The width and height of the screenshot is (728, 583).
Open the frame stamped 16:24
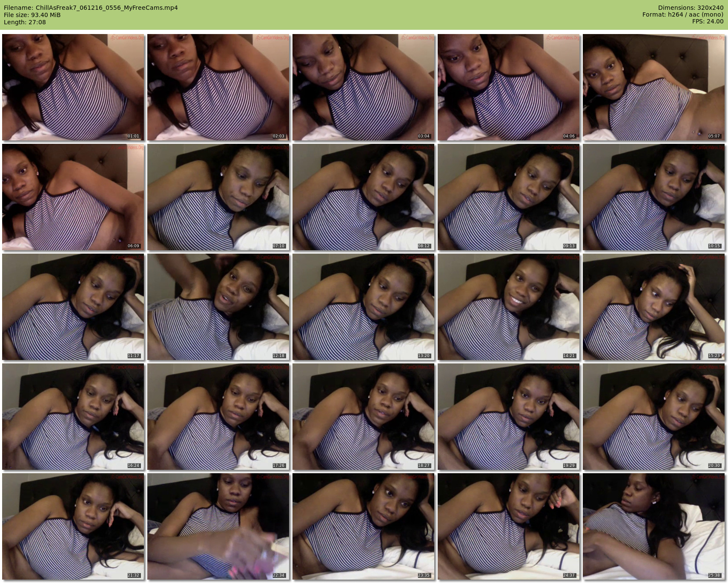73,417
